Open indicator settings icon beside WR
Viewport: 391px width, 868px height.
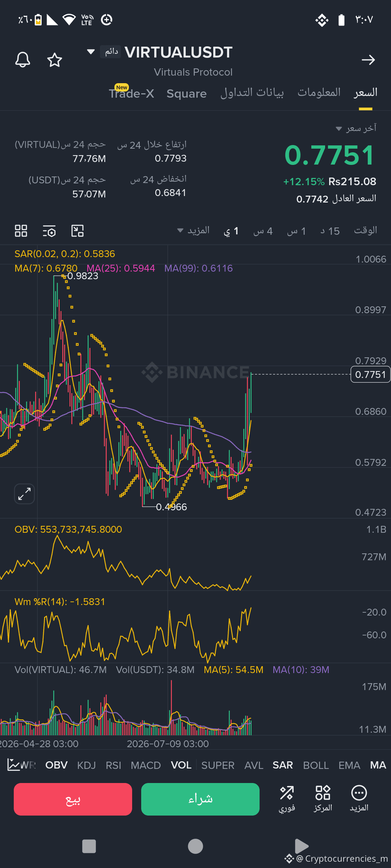(14, 765)
